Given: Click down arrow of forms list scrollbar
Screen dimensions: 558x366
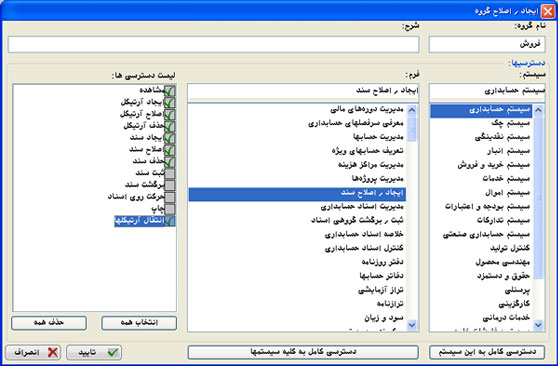Looking at the screenshot, I should pos(412,325).
